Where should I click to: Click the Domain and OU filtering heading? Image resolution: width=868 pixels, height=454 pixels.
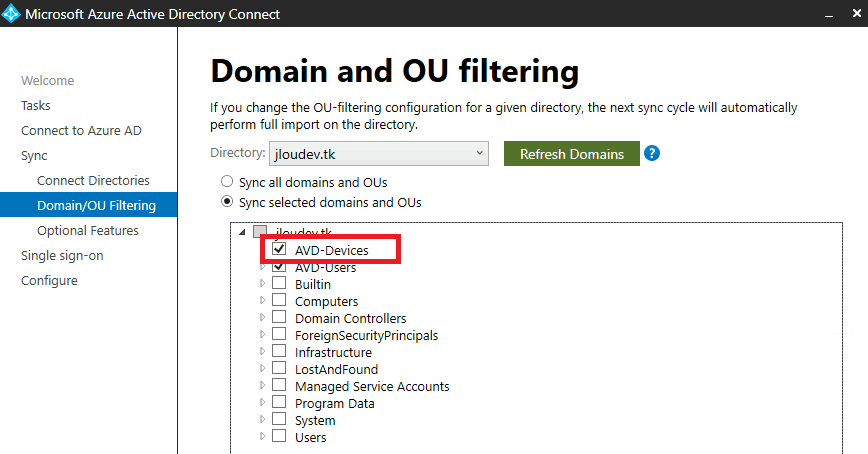pos(395,72)
